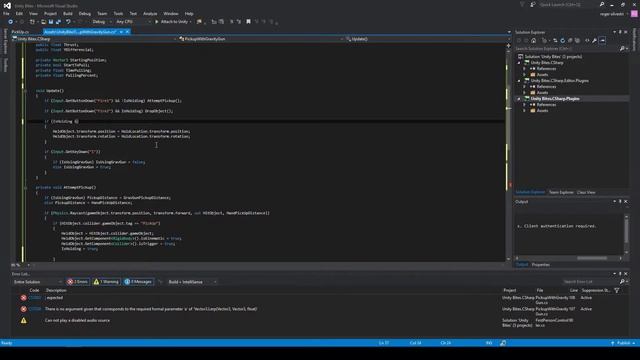Viewport: 640px width, 360px height.
Task: Click the status bar feedback icon
Action: [503, 343]
